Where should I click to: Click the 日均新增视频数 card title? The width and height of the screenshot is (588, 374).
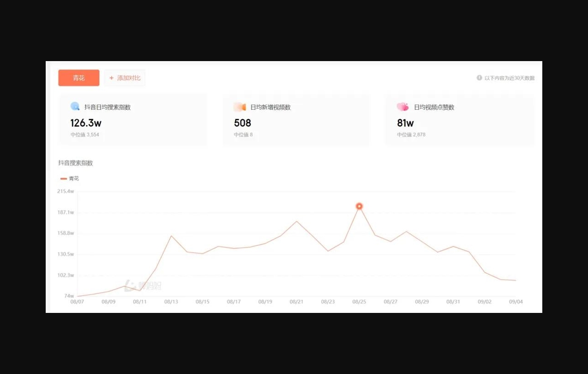pyautogui.click(x=270, y=107)
